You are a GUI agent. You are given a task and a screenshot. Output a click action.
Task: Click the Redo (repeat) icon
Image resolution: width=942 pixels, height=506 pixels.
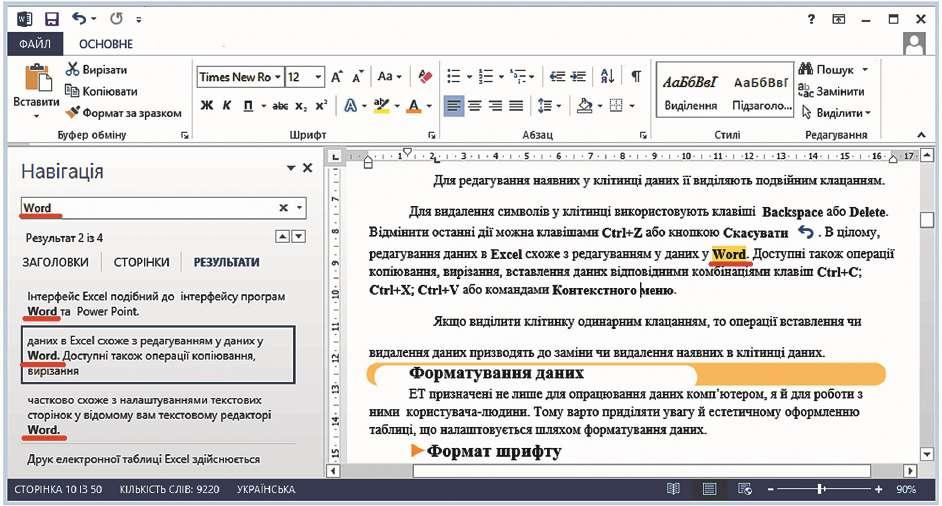(116, 19)
